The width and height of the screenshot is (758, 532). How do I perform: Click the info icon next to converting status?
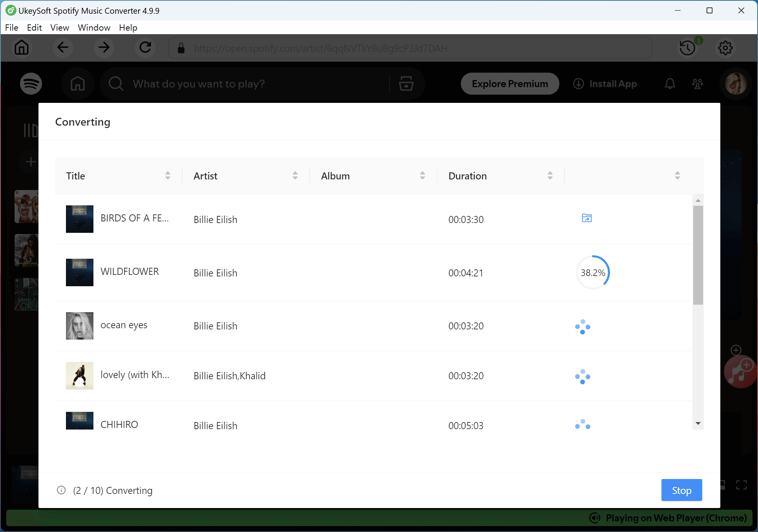(x=61, y=490)
